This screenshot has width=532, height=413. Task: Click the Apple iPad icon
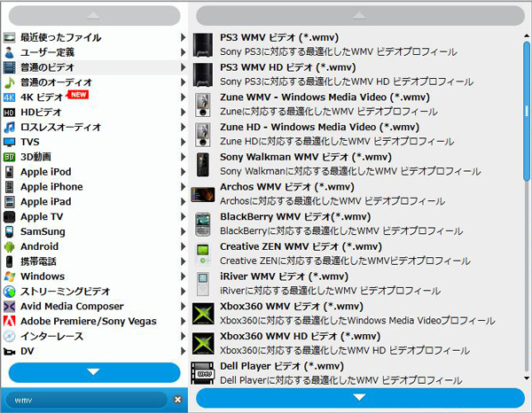10,202
